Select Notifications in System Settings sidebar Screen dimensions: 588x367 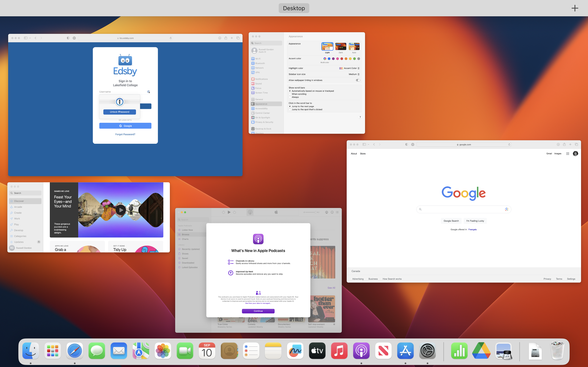261,79
